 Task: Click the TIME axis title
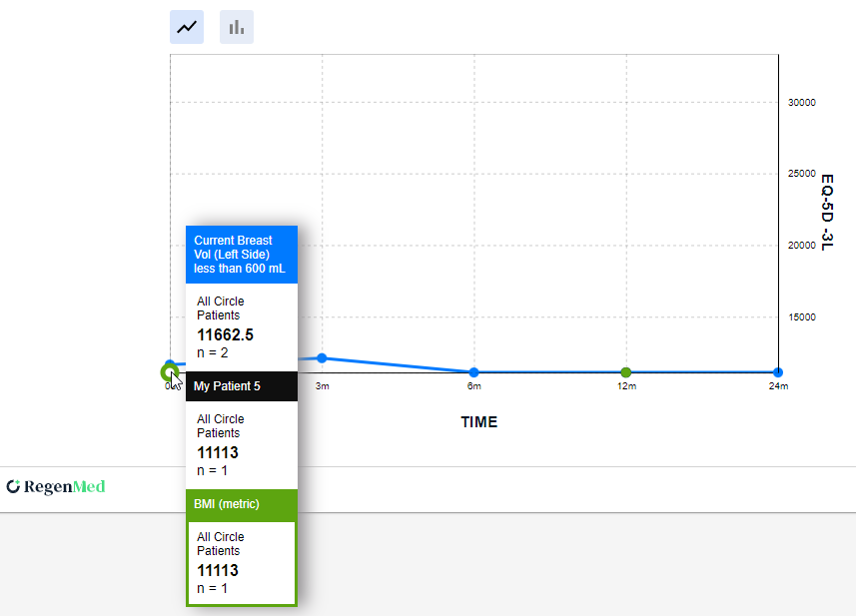[x=478, y=422]
